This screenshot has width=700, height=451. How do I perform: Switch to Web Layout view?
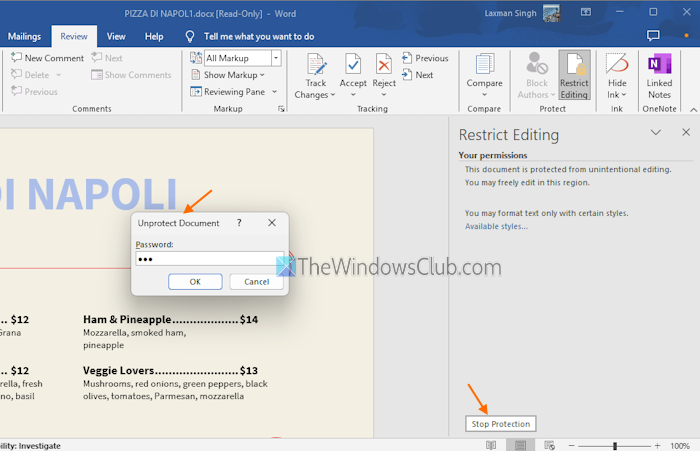coord(550,445)
